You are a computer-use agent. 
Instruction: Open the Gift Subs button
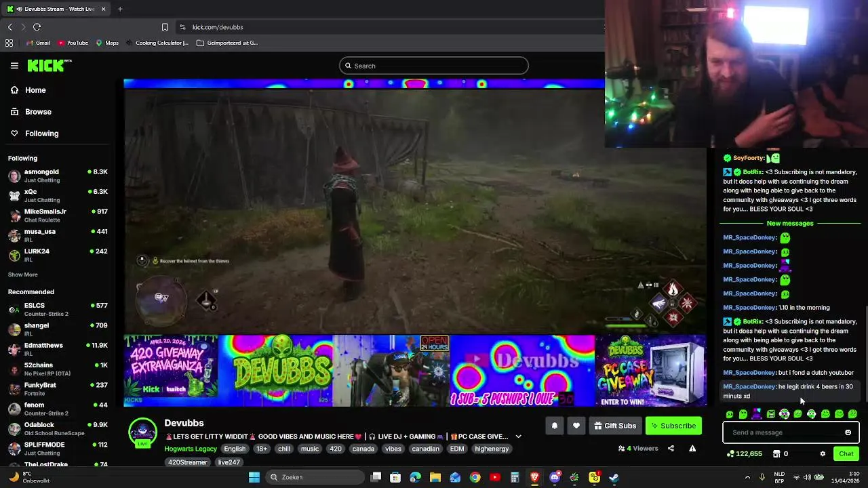point(615,426)
